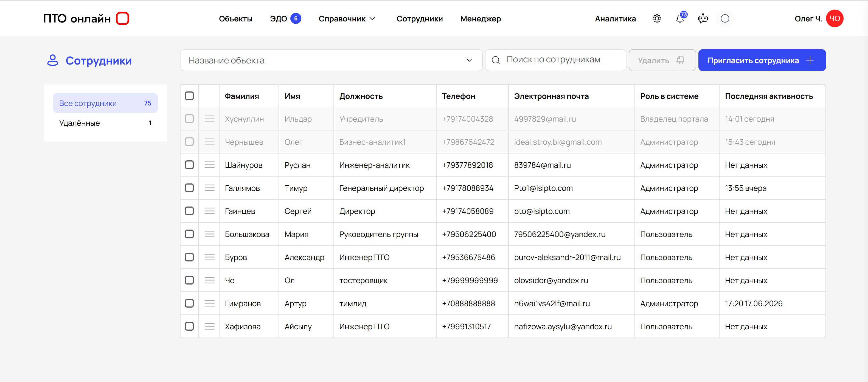The height and width of the screenshot is (382, 868).
Task: Click the person icon beside Сотрудники heading
Action: pyautogui.click(x=53, y=60)
